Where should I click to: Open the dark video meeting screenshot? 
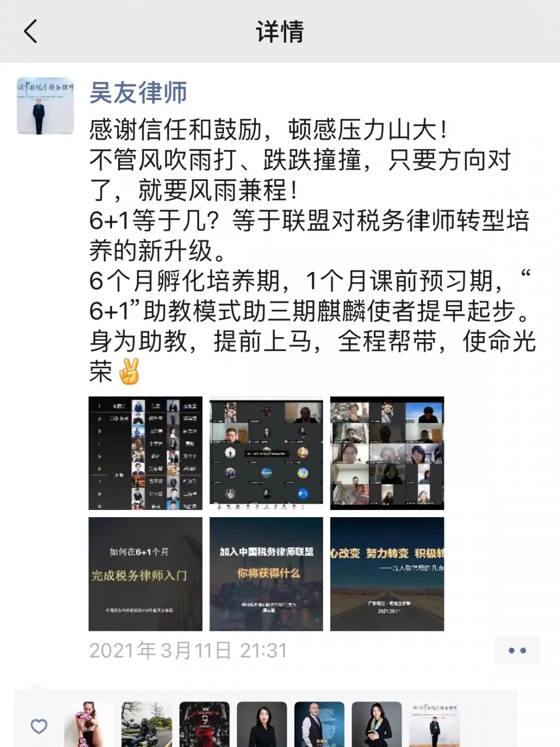267,453
